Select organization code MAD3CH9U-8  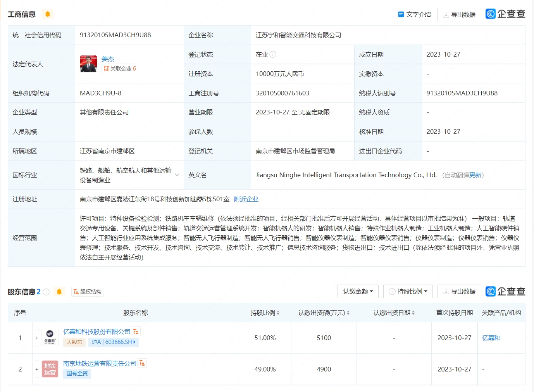[101, 93]
